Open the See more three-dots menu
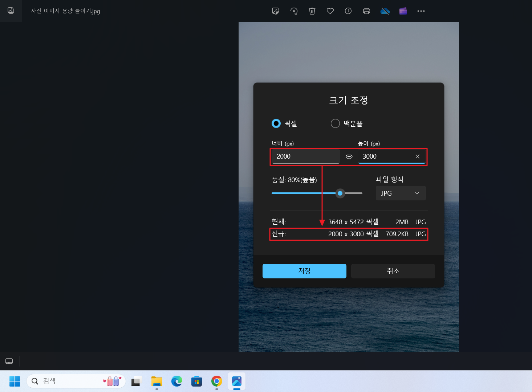This screenshot has height=392, width=532. (421, 11)
